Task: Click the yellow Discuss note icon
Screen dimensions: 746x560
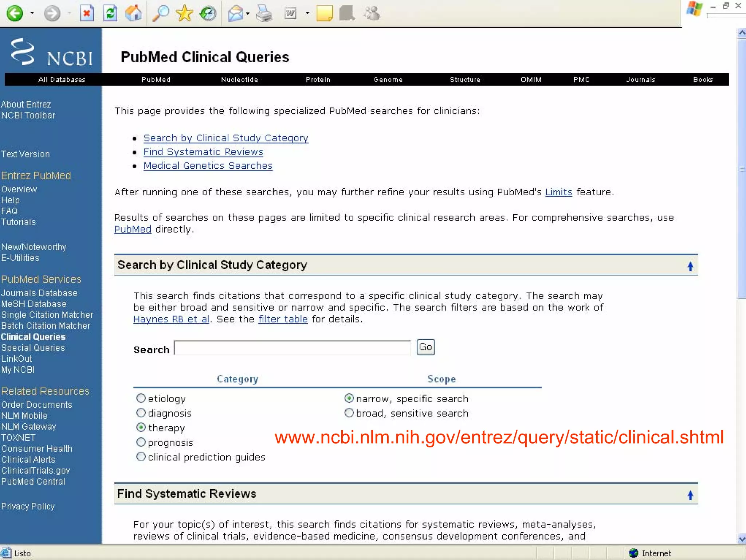Action: pos(325,13)
